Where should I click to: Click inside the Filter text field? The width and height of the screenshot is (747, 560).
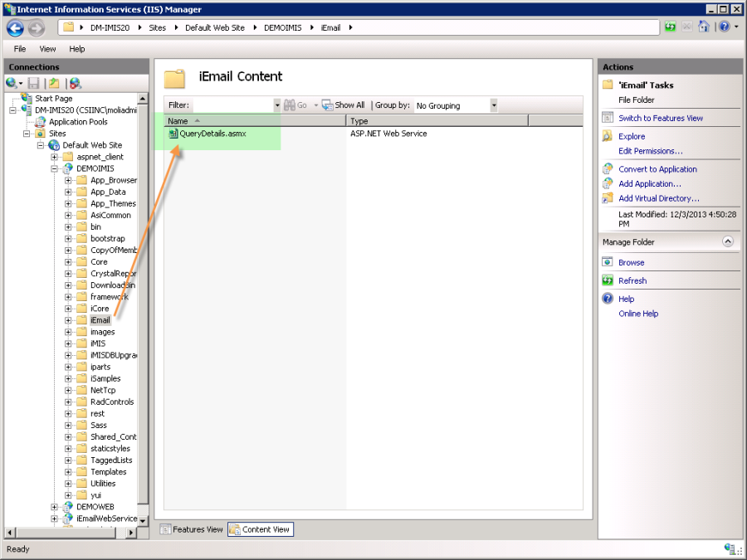point(232,105)
